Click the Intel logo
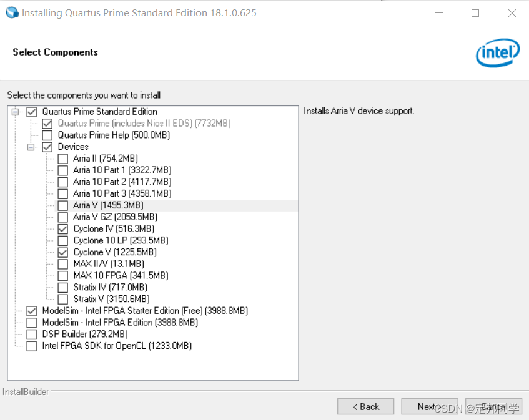The width and height of the screenshot is (529, 420). [x=498, y=52]
